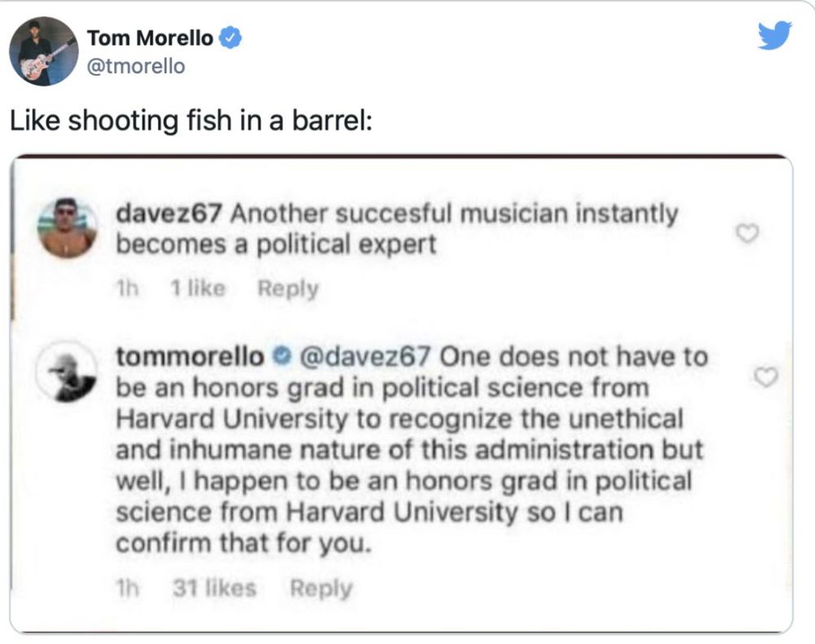Open davez67's profile avatar
The width and height of the screenshot is (815, 644).
67,227
